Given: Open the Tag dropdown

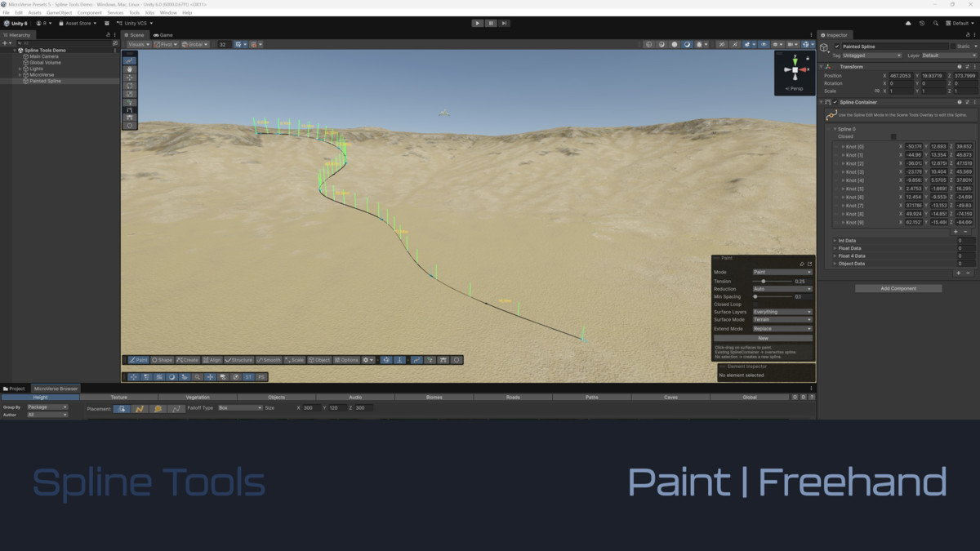Looking at the screenshot, I should click(x=872, y=56).
